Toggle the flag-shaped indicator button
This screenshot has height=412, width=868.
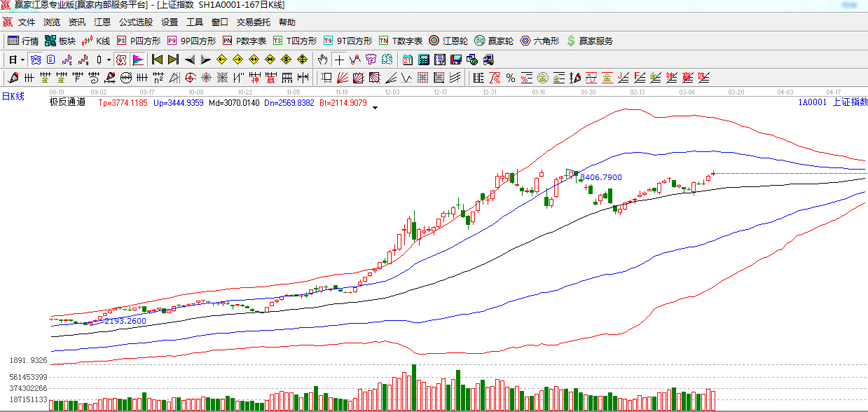(137, 60)
